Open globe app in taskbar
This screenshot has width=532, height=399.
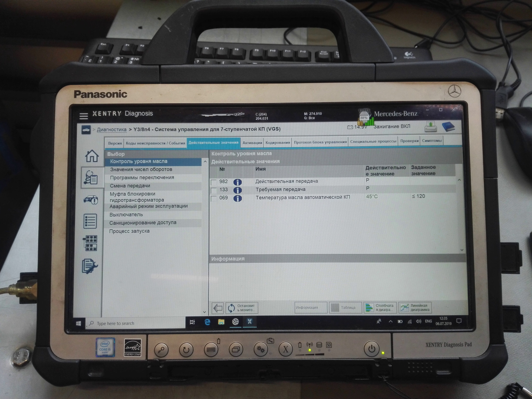(235, 322)
